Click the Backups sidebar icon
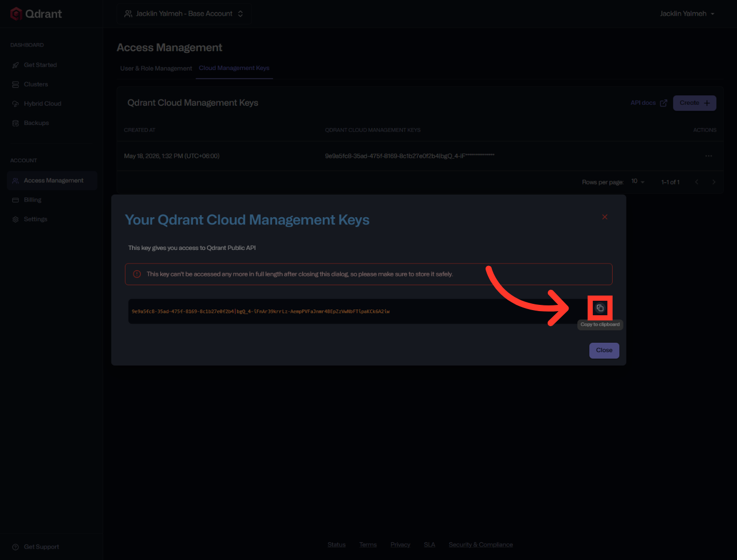This screenshot has width=737, height=560. [16, 123]
